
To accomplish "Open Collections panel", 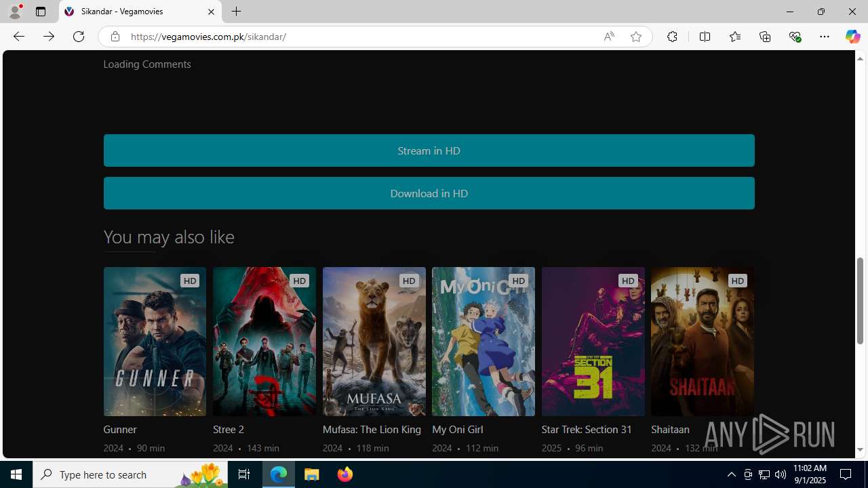I will coord(765,37).
